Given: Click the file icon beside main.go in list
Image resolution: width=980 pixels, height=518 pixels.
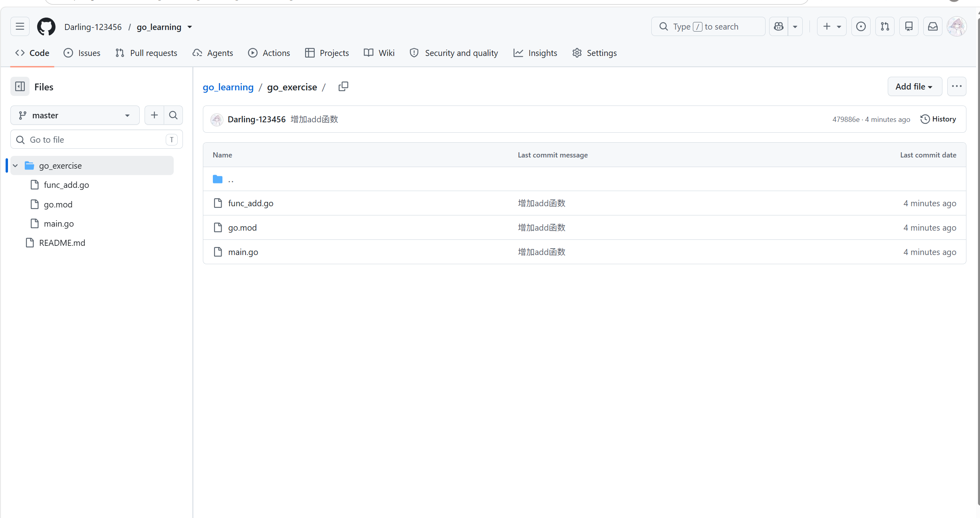Looking at the screenshot, I should (x=218, y=252).
